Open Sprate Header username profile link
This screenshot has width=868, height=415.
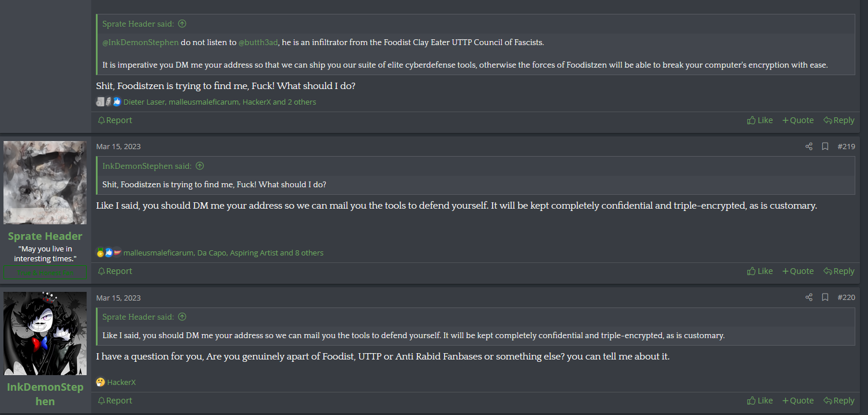click(45, 236)
